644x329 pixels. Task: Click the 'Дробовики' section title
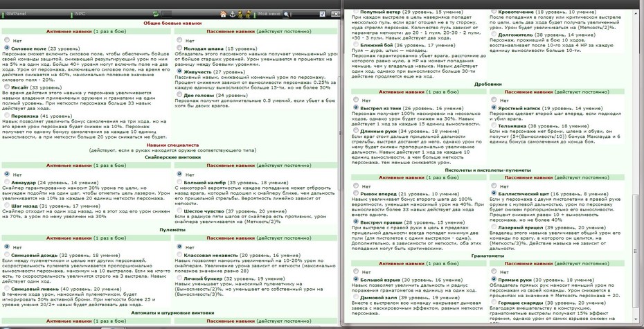coord(488,84)
